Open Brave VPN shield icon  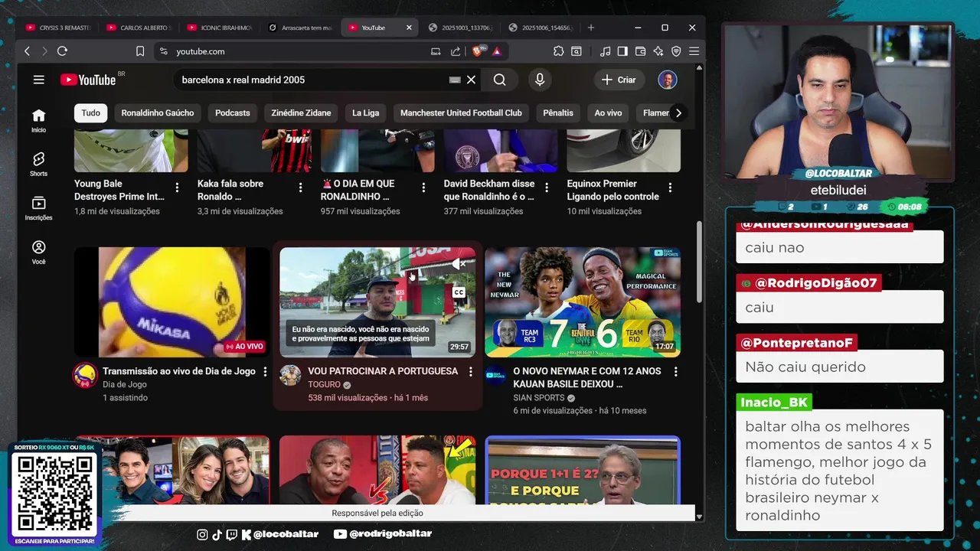(x=676, y=51)
